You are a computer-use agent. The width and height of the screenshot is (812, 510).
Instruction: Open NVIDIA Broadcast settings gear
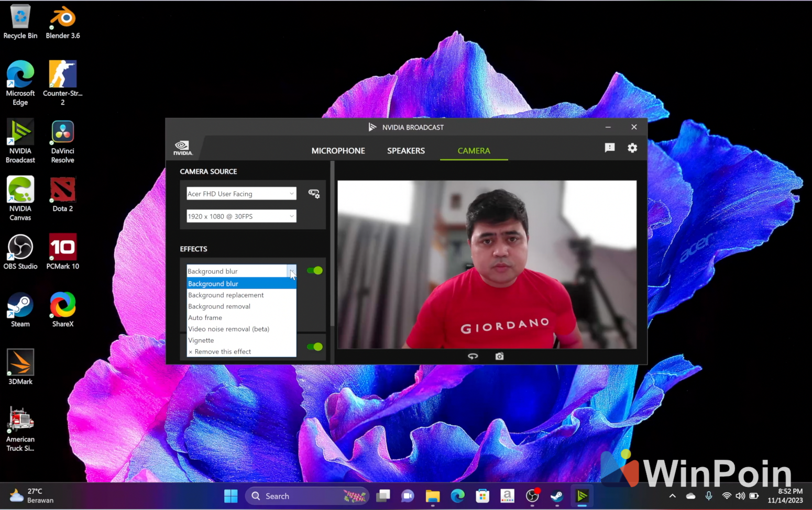coord(632,148)
